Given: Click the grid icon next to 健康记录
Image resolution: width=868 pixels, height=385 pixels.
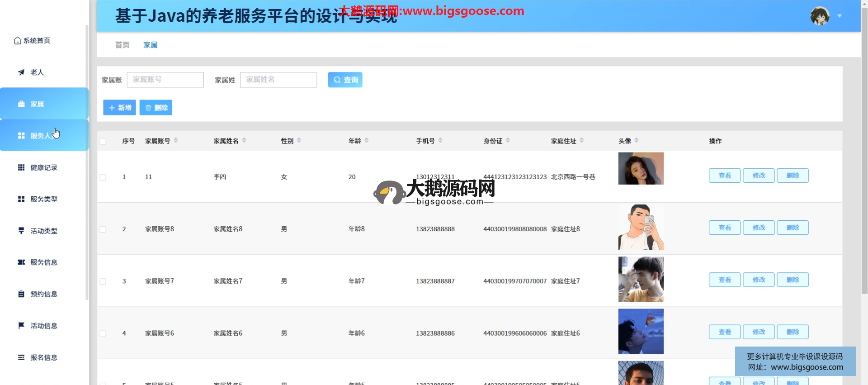Looking at the screenshot, I should coord(21,167).
